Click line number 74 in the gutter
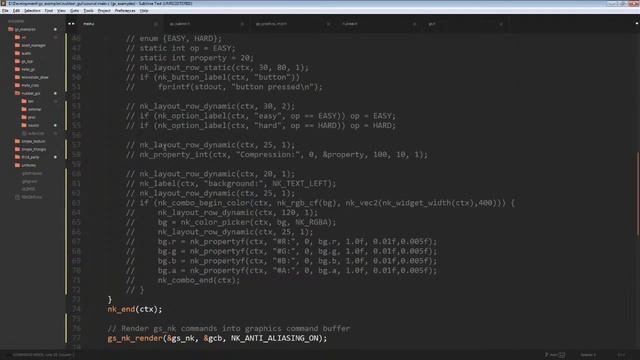Image resolution: width=640 pixels, height=360 pixels. pyautogui.click(x=76, y=309)
